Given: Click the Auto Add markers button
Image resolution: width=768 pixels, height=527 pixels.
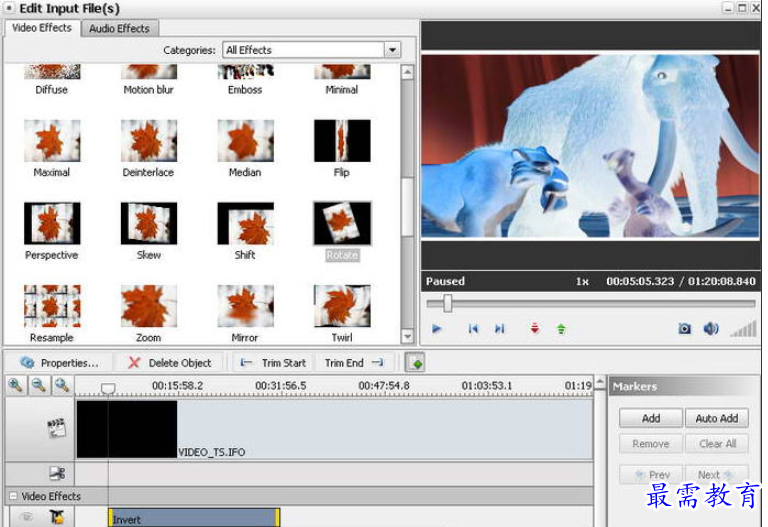Looking at the screenshot, I should (x=717, y=418).
